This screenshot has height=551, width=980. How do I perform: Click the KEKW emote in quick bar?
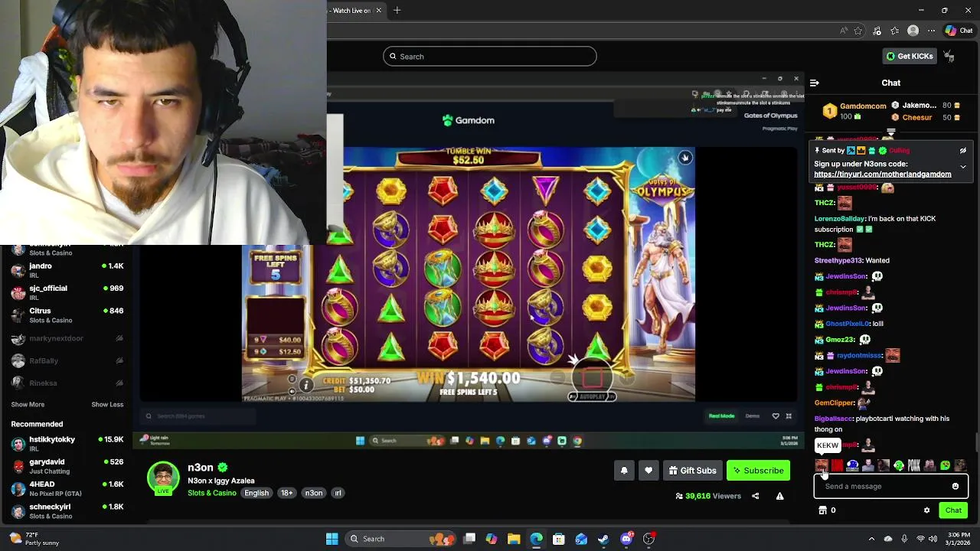pyautogui.click(x=822, y=465)
